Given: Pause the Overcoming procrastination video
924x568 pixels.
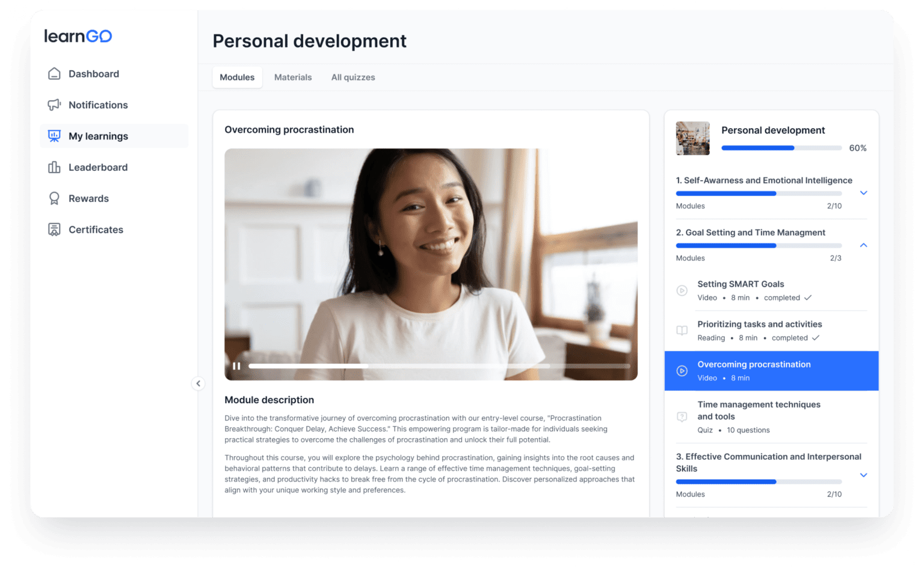Looking at the screenshot, I should click(x=236, y=366).
